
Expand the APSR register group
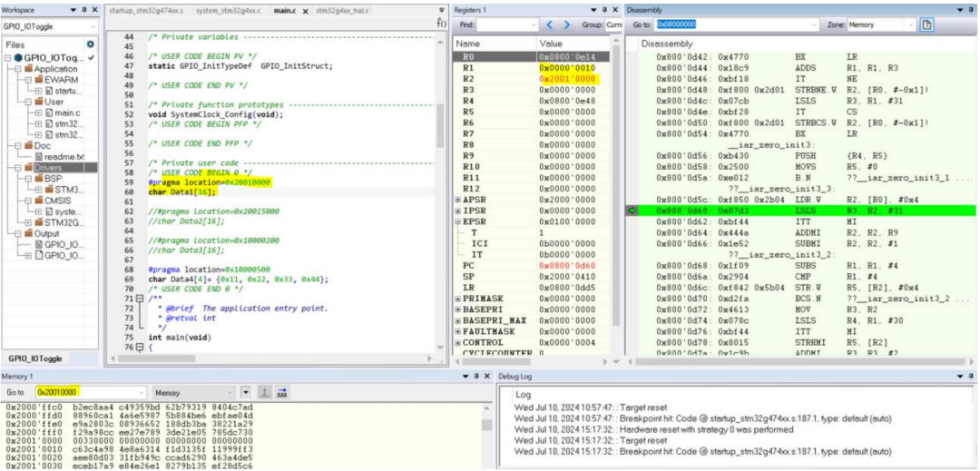click(x=458, y=200)
